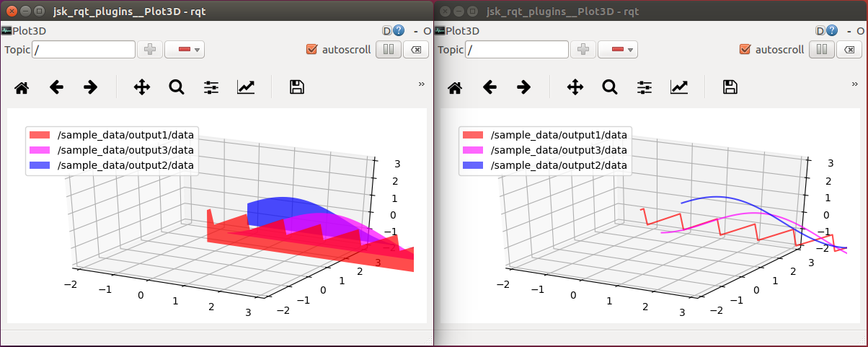
Task: Open Edit axis/curve parameters in right window
Action: tap(679, 87)
